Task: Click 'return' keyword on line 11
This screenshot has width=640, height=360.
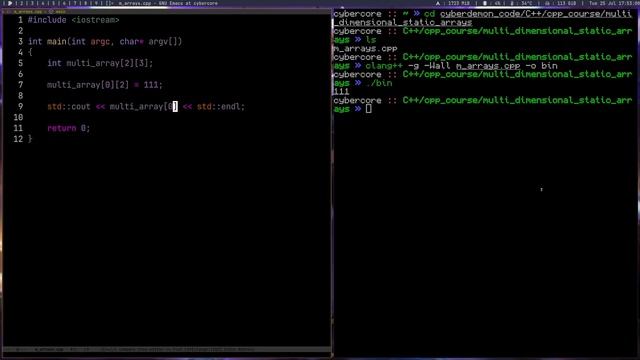Action: coord(62,128)
